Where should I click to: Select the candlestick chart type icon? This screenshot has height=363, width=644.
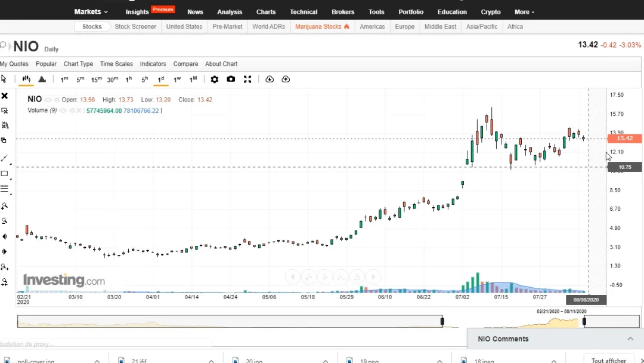click(x=26, y=79)
